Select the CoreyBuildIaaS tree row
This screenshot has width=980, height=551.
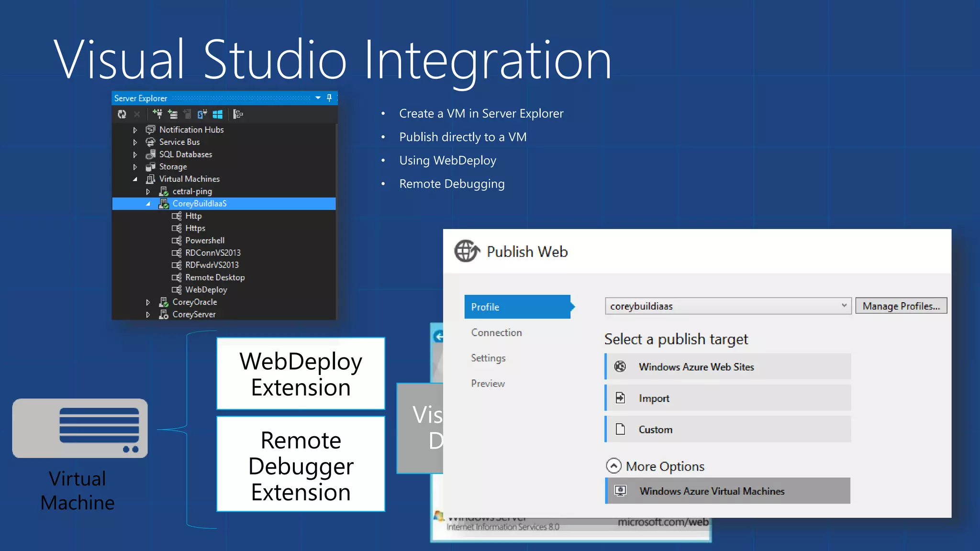(224, 204)
